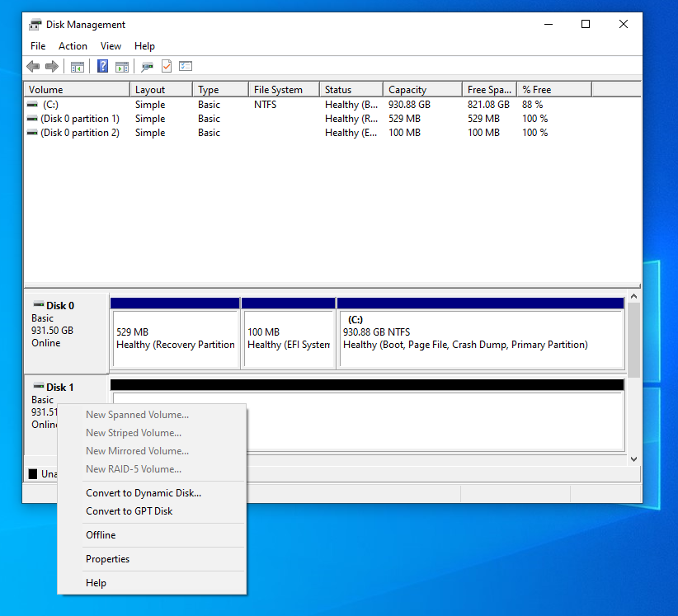Click the disk icon next to Disk 0 label
The width and height of the screenshot is (678, 616).
coord(39,305)
